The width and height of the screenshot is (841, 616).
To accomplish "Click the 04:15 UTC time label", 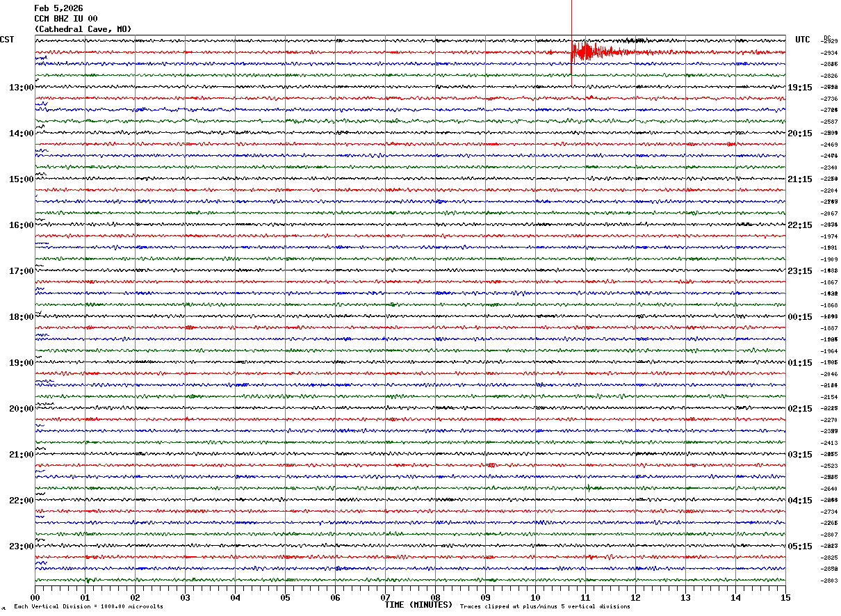I will coord(800,501).
